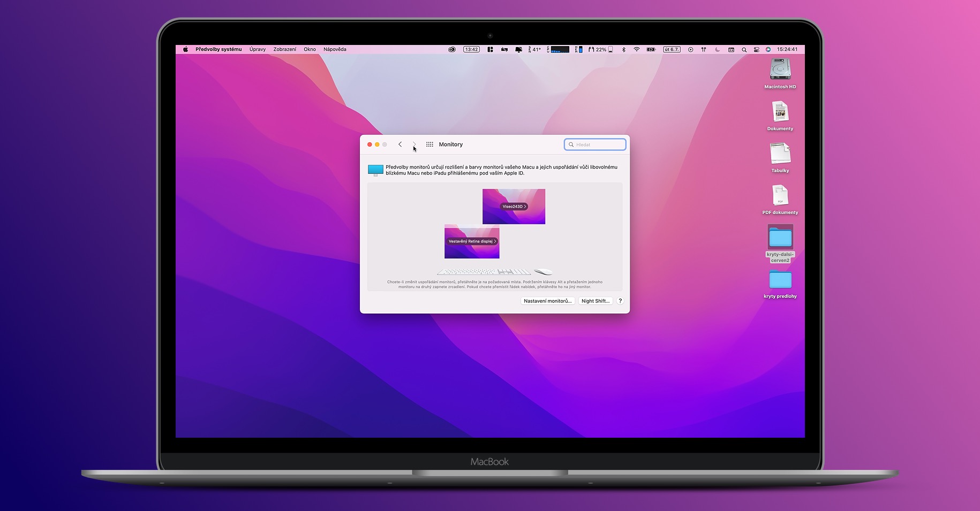Open the Bluetooth menu from the menu bar

click(623, 49)
